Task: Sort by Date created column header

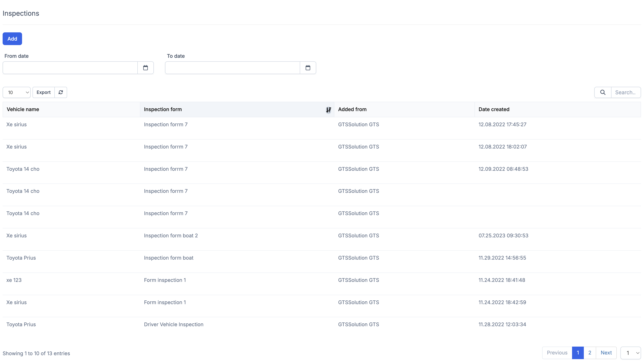Action: click(494, 109)
